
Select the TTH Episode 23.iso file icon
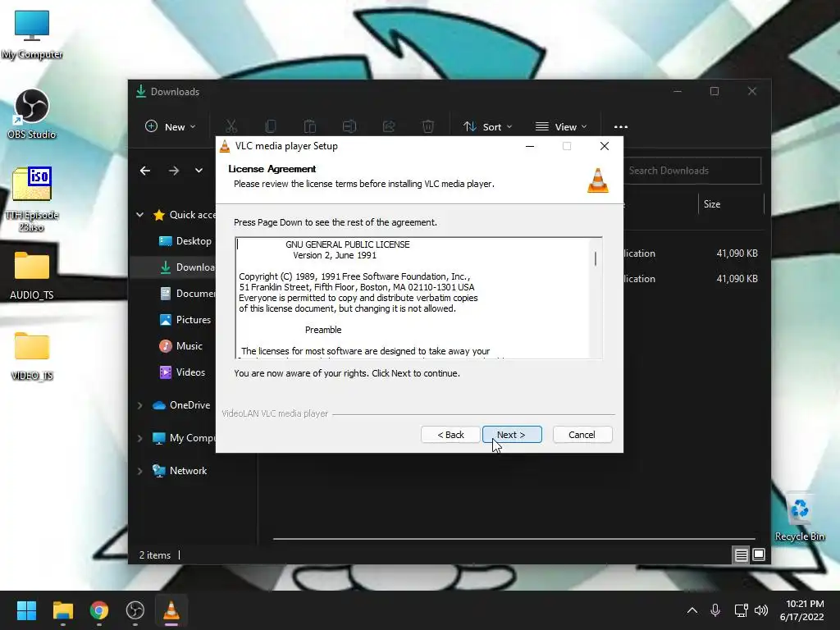(x=32, y=199)
